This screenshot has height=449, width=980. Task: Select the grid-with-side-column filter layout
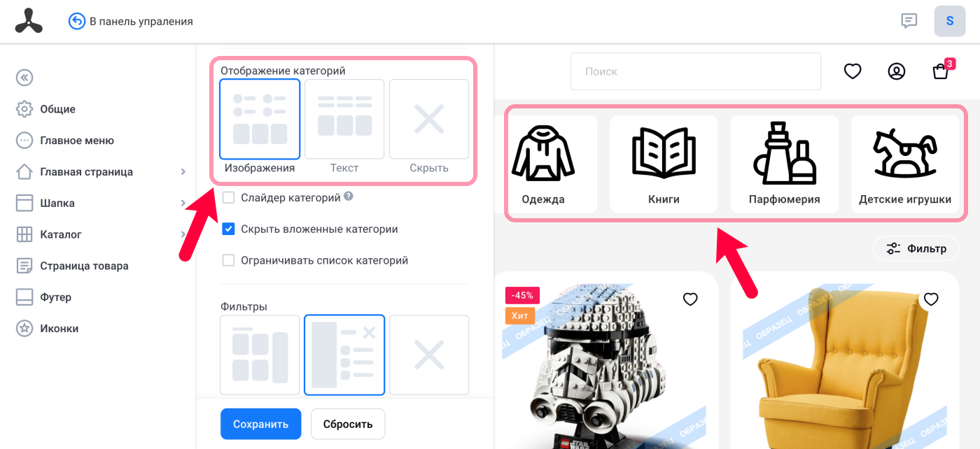point(260,355)
